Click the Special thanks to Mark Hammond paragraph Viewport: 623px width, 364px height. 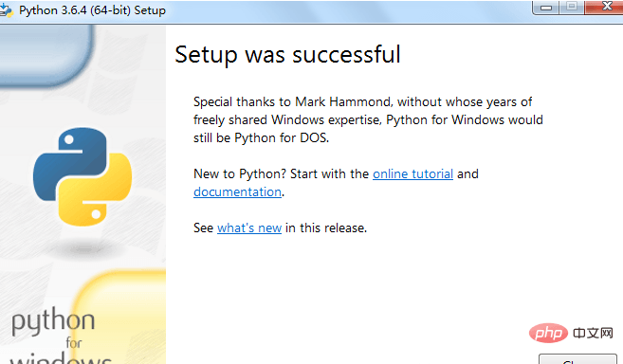(368, 120)
